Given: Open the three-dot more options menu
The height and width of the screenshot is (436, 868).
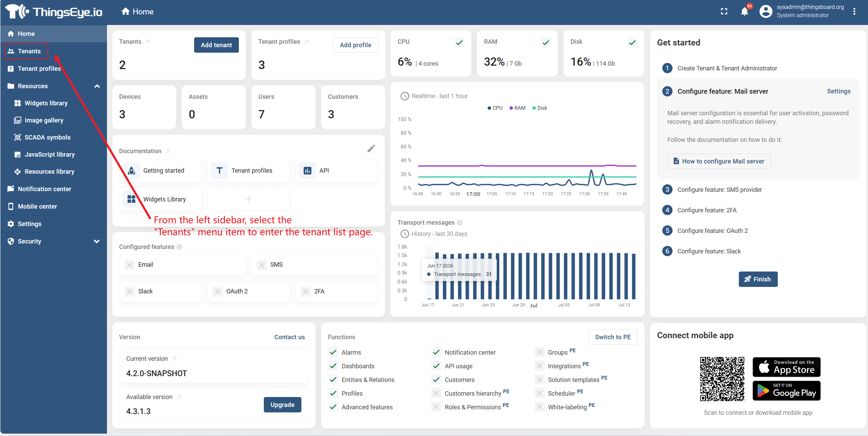Looking at the screenshot, I should click(x=854, y=11).
